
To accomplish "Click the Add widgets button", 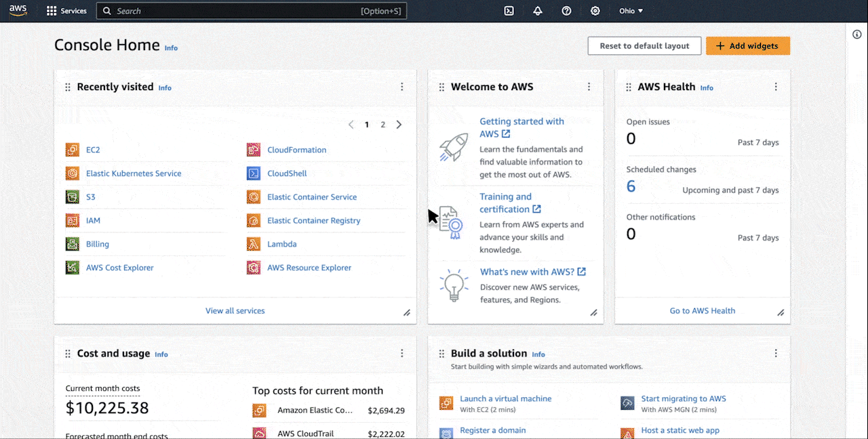I will click(x=748, y=46).
